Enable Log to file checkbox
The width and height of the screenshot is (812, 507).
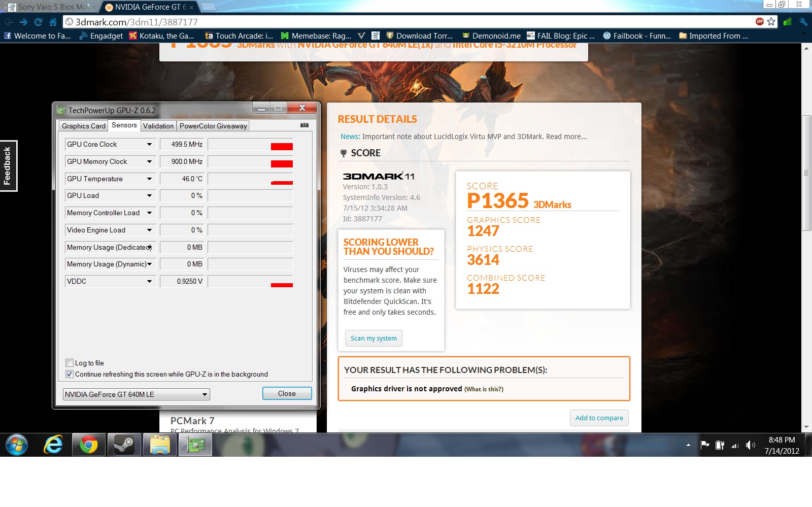coord(70,363)
